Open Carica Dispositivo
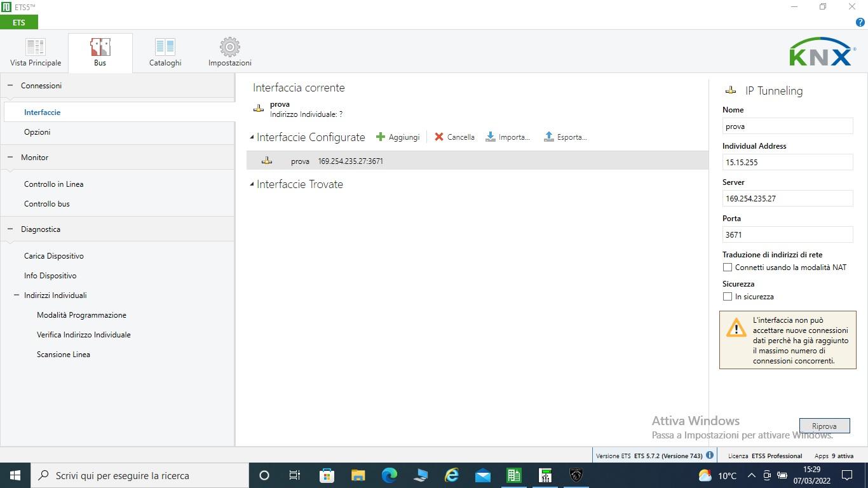This screenshot has height=488, width=868. (x=54, y=255)
